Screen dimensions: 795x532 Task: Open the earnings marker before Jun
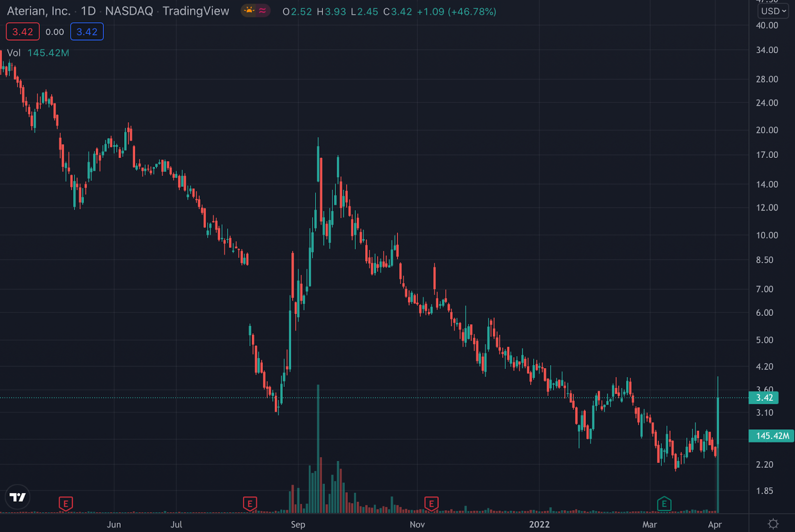(x=66, y=504)
